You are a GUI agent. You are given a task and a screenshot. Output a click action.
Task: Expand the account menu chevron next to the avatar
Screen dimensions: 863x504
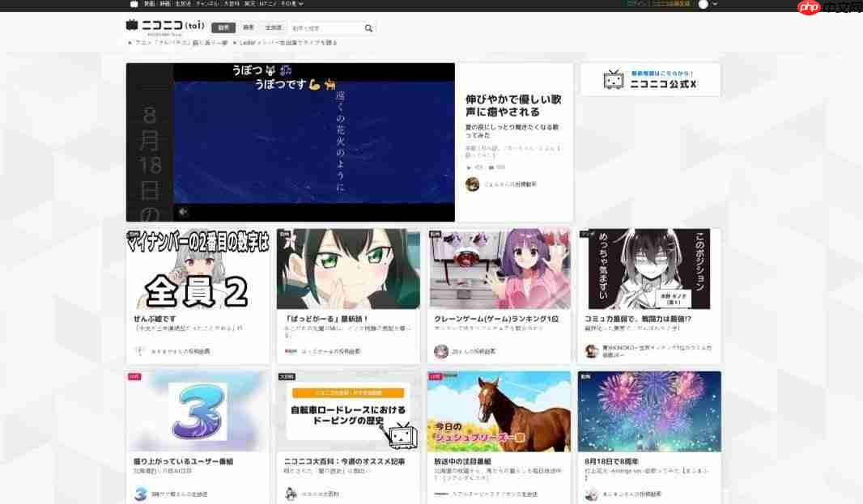(715, 4)
